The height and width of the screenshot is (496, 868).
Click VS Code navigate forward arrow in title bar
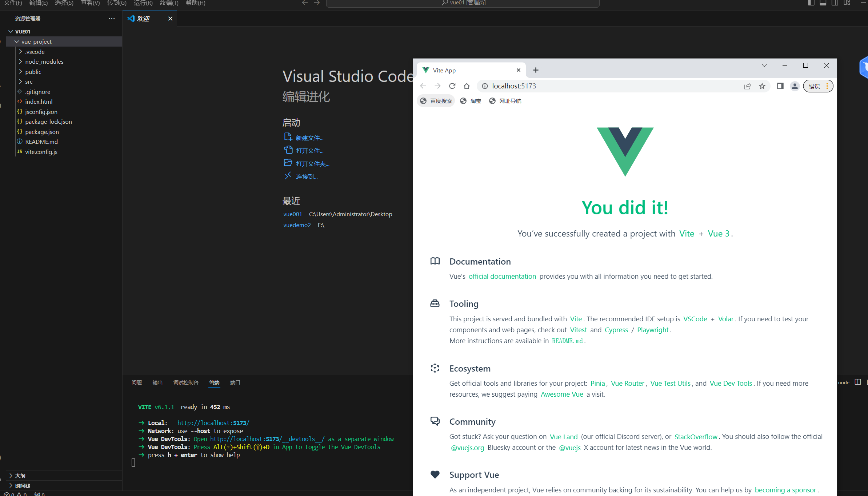tap(317, 3)
